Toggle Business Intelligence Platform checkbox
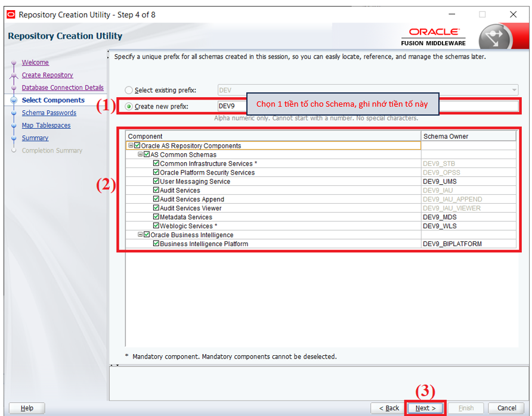Image resolution: width=532 pixels, height=416 pixels. pyautogui.click(x=156, y=243)
